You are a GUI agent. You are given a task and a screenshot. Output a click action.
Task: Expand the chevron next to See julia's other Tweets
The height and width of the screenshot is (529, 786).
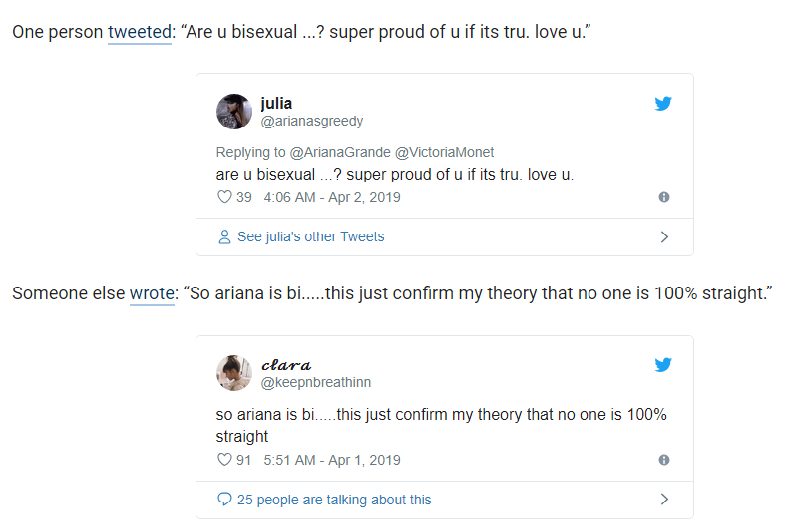(664, 237)
